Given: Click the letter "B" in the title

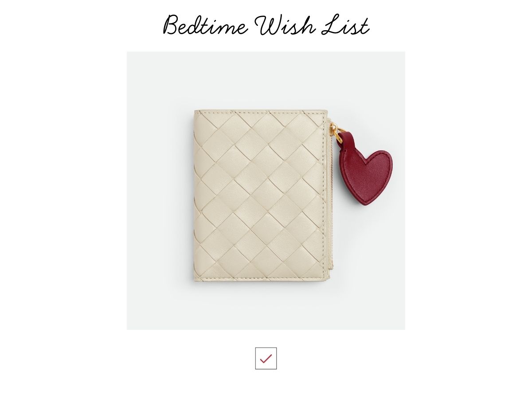Looking at the screenshot, I should (172, 25).
